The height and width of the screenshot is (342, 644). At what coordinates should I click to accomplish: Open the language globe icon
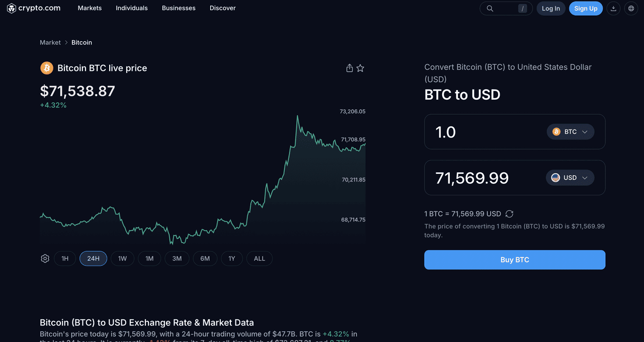point(631,9)
